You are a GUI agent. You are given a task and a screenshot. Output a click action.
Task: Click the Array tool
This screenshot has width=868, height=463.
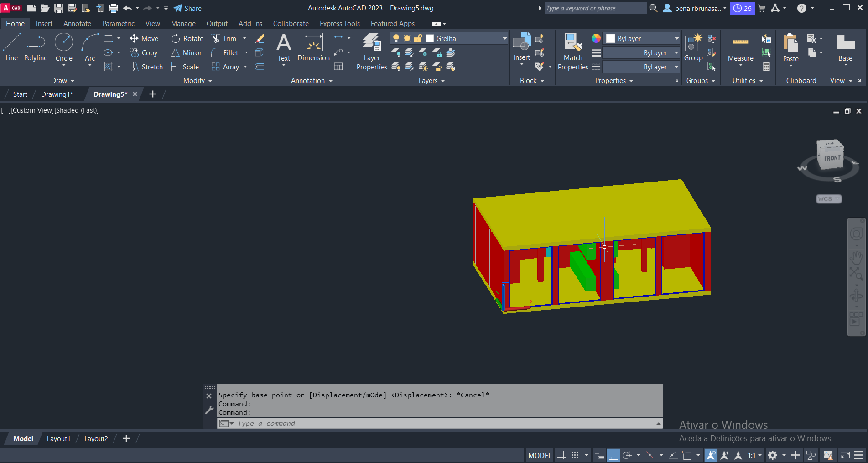(x=226, y=67)
